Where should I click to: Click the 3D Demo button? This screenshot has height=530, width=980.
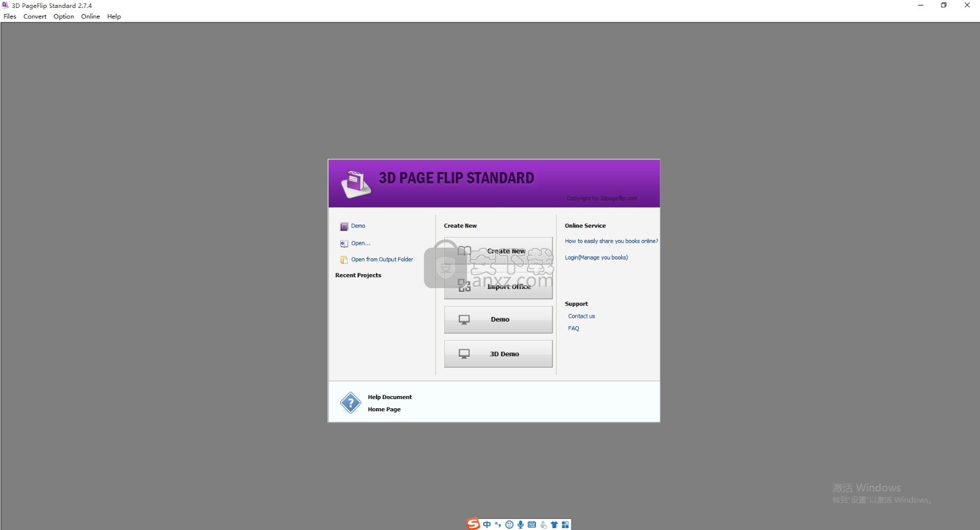tap(498, 354)
